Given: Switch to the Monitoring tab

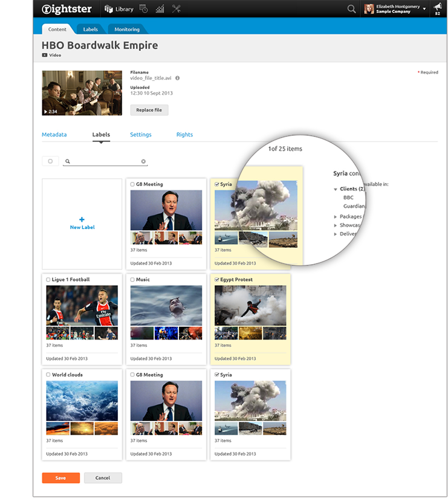Looking at the screenshot, I should (x=127, y=29).
